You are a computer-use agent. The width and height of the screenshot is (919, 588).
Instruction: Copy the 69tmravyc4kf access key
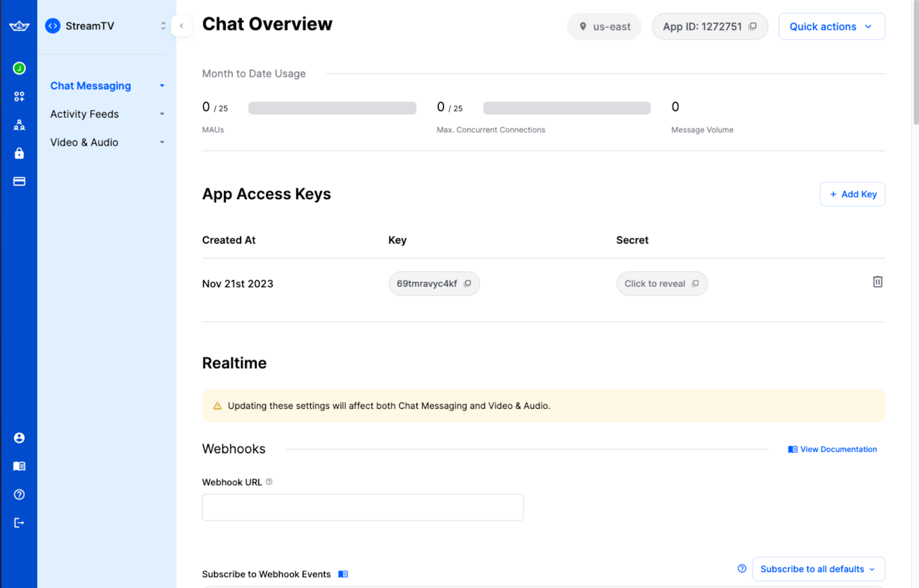467,283
